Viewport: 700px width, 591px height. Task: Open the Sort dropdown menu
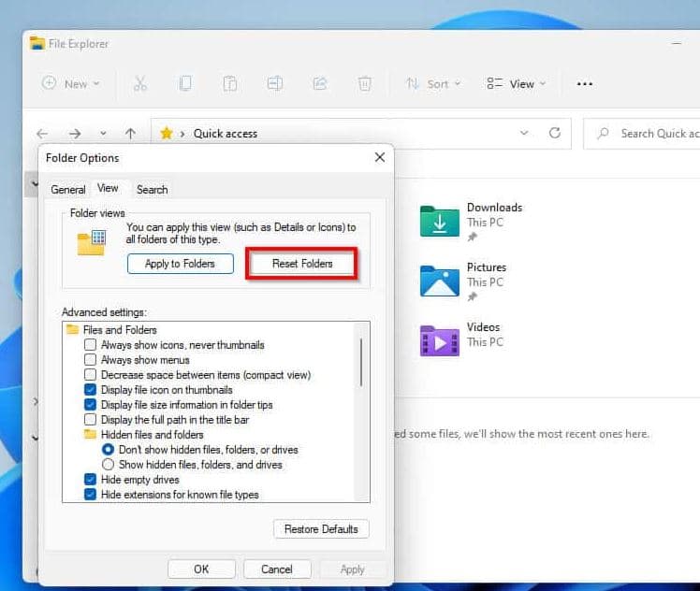click(x=433, y=83)
